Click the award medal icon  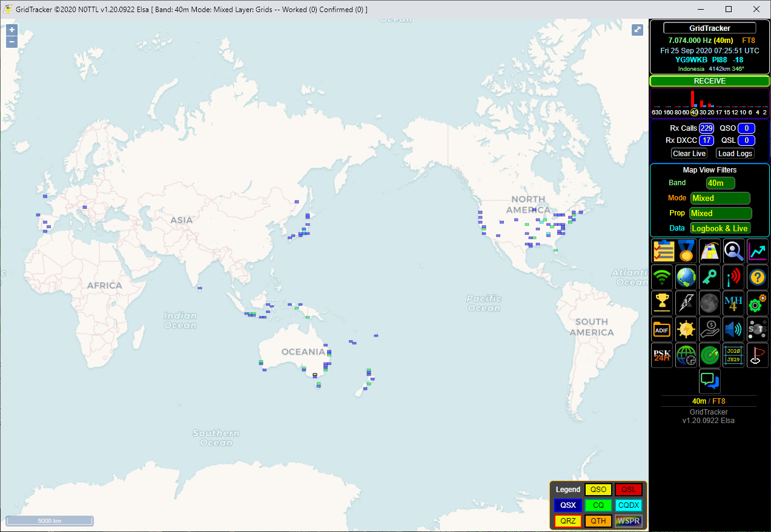[x=686, y=251]
